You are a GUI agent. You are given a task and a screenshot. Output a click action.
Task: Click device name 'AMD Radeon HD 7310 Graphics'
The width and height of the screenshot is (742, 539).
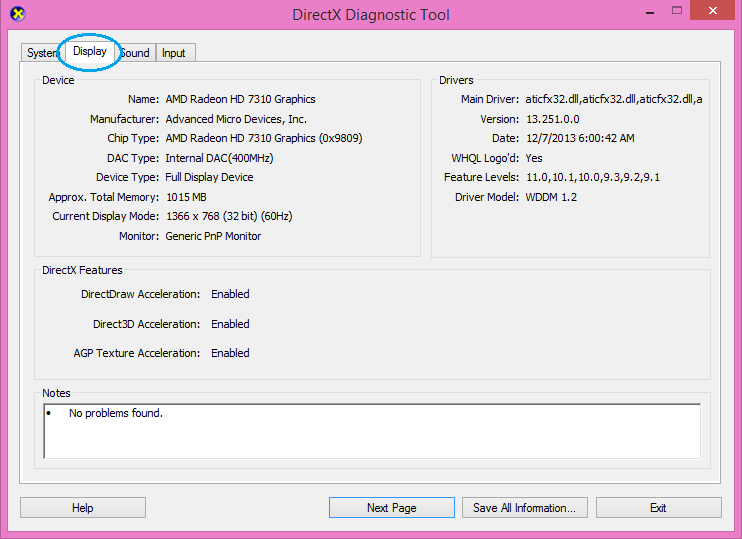click(x=240, y=99)
